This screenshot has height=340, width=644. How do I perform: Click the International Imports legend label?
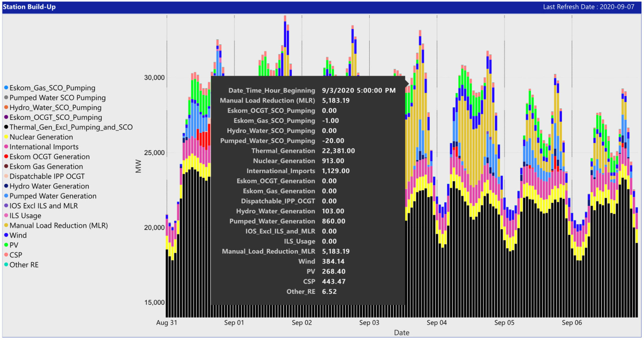44,147
